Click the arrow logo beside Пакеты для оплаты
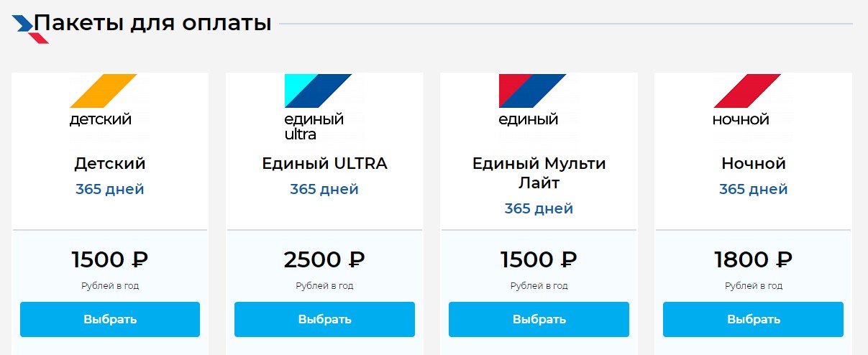 coord(30,27)
